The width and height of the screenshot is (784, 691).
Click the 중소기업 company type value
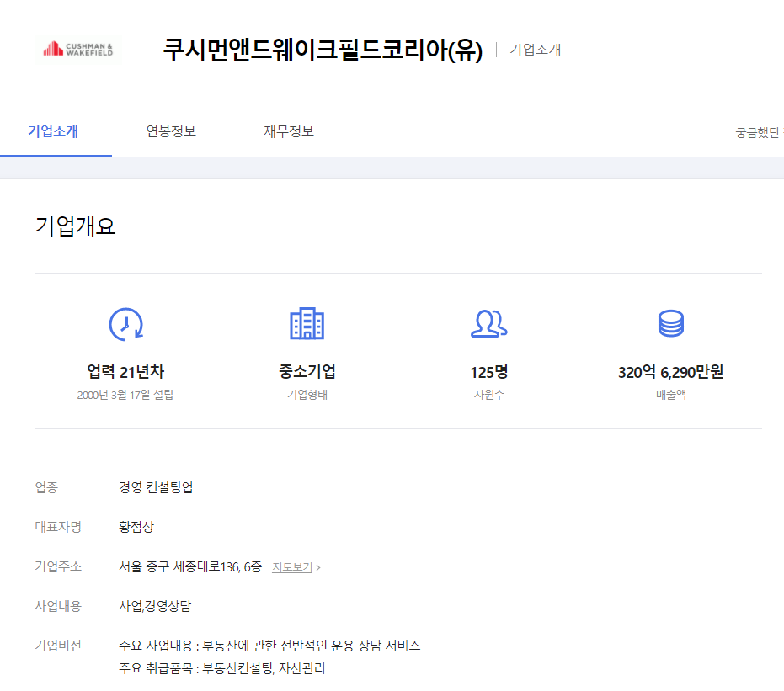(x=307, y=371)
